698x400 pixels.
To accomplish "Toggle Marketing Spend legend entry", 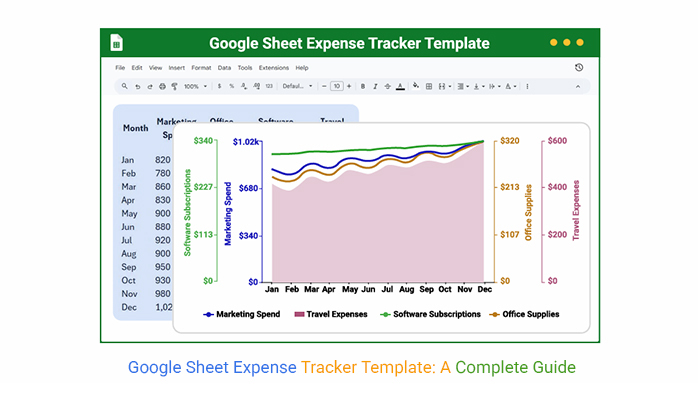I will tap(242, 314).
